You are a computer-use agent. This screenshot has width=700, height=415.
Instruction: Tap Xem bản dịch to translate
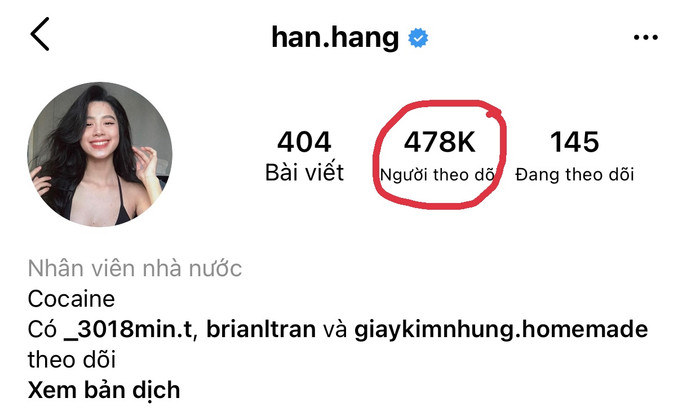click(x=104, y=390)
